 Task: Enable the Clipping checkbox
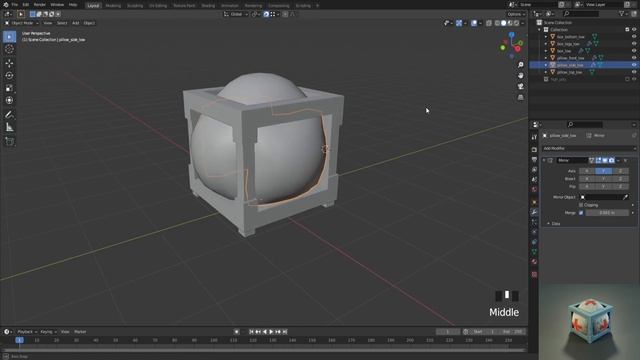(x=581, y=205)
